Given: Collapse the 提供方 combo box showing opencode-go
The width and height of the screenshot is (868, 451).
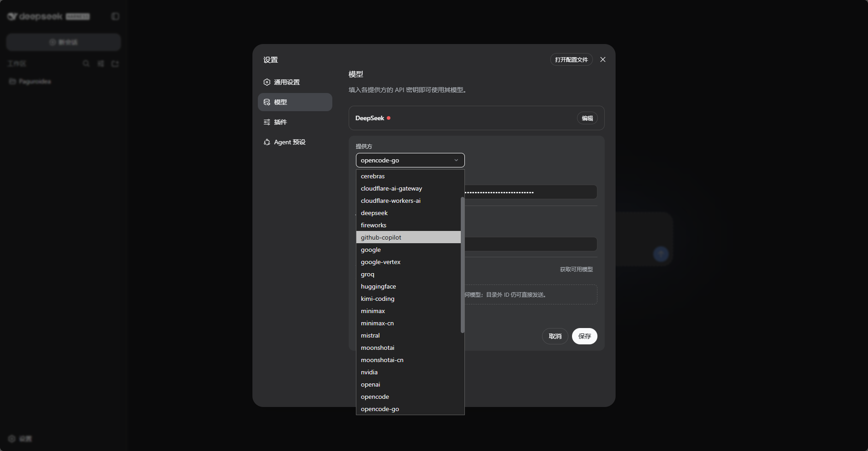Looking at the screenshot, I should (x=410, y=160).
